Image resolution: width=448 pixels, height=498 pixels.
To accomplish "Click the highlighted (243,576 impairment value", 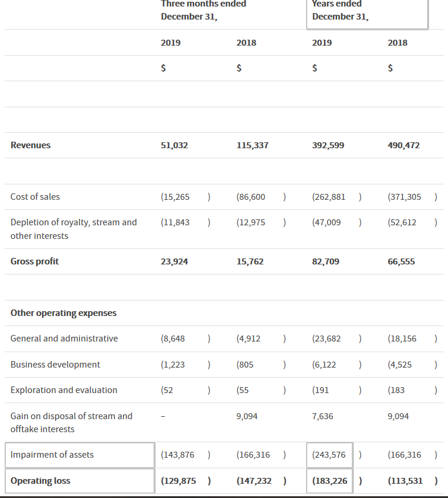I will [x=330, y=455].
